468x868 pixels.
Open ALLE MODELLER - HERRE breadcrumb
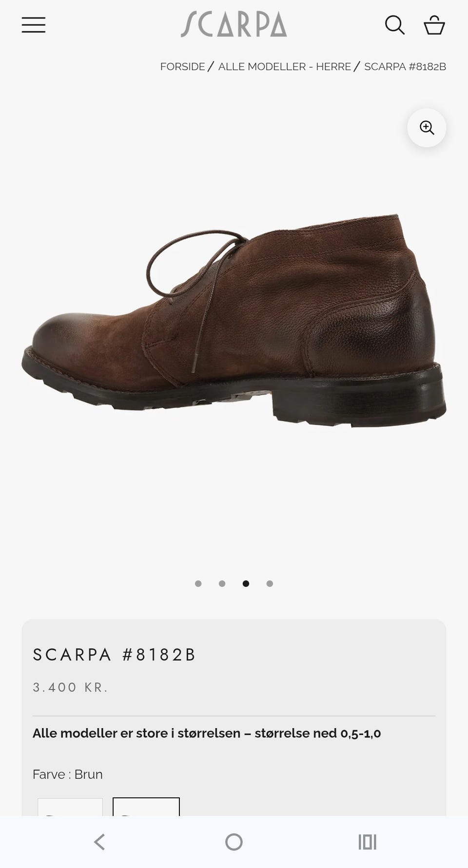click(285, 67)
